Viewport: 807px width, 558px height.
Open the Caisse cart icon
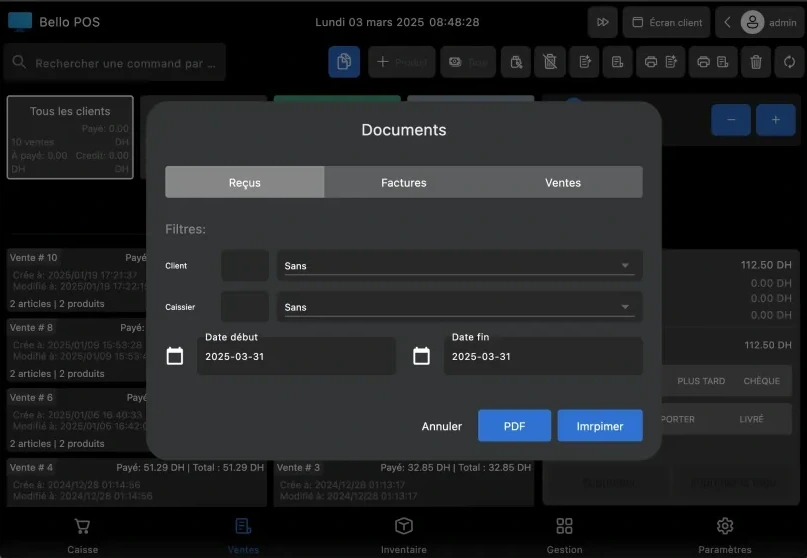pos(82,527)
